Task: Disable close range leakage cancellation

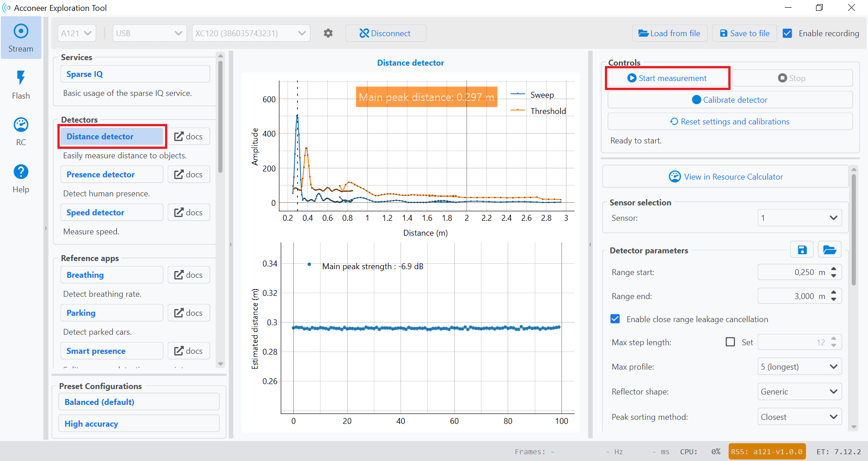Action: tap(615, 319)
